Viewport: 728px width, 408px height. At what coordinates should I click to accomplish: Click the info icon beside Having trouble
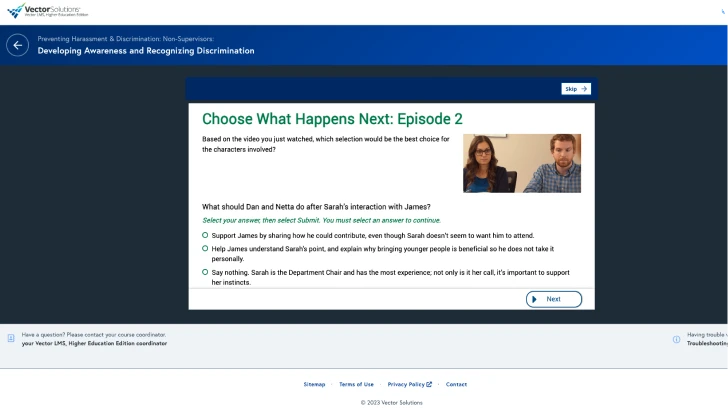(x=677, y=339)
